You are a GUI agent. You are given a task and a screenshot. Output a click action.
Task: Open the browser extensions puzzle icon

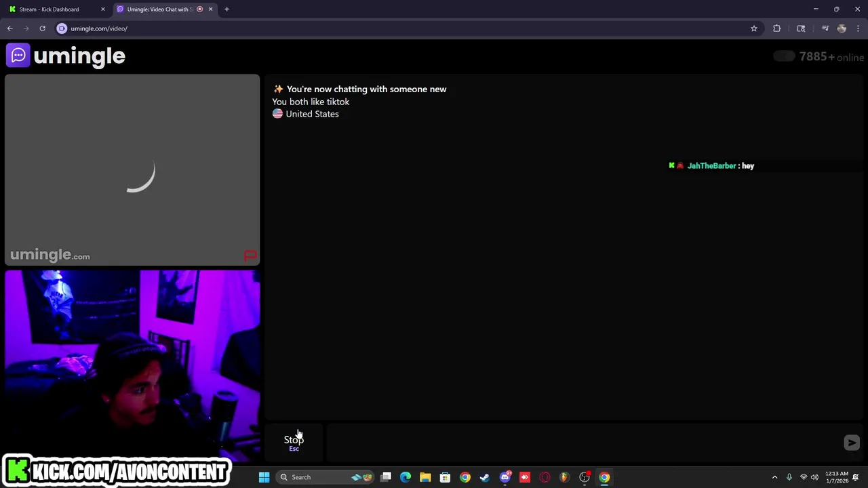coord(776,28)
